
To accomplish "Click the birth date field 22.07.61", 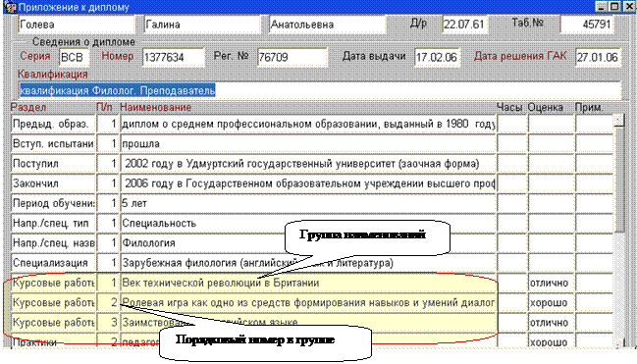I will click(x=465, y=25).
